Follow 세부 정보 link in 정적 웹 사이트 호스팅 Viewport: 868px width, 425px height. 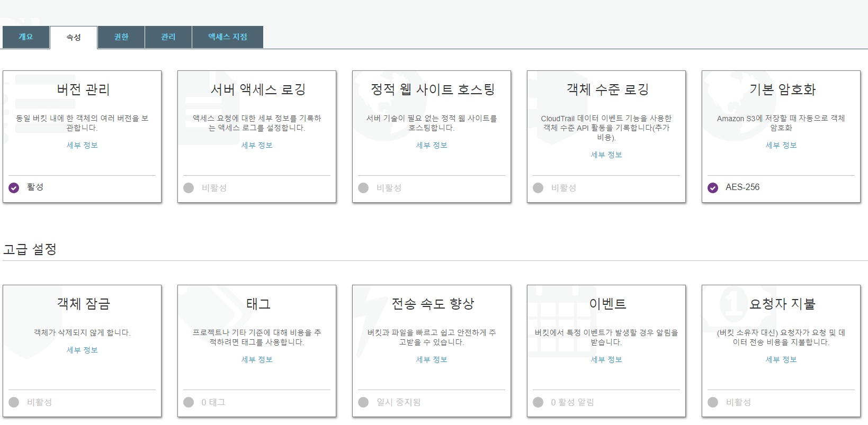coord(432,145)
